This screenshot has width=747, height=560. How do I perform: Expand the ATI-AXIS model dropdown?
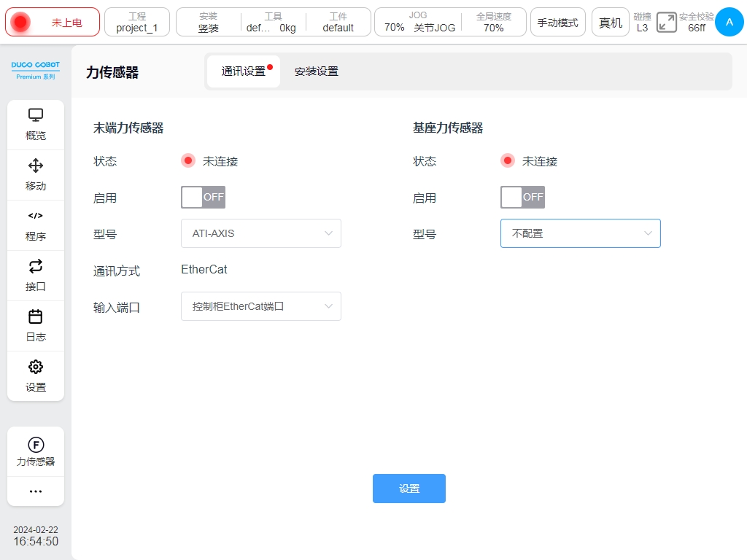click(x=260, y=233)
